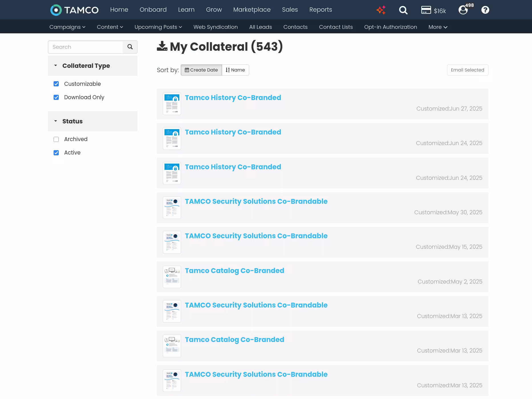Open thumbnail of Tamco History Jun 27, 2025
This screenshot has height=399, width=532.
[172, 104]
